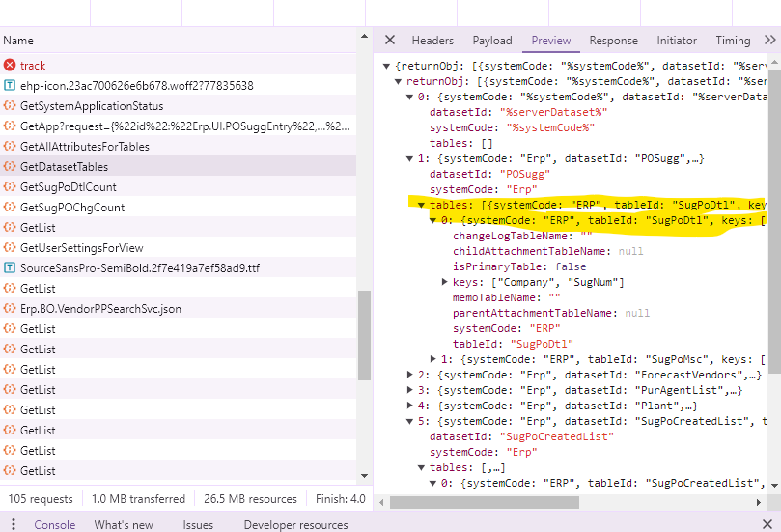Expand item 4 Plant dataset
This screenshot has width=781, height=532.
(409, 406)
